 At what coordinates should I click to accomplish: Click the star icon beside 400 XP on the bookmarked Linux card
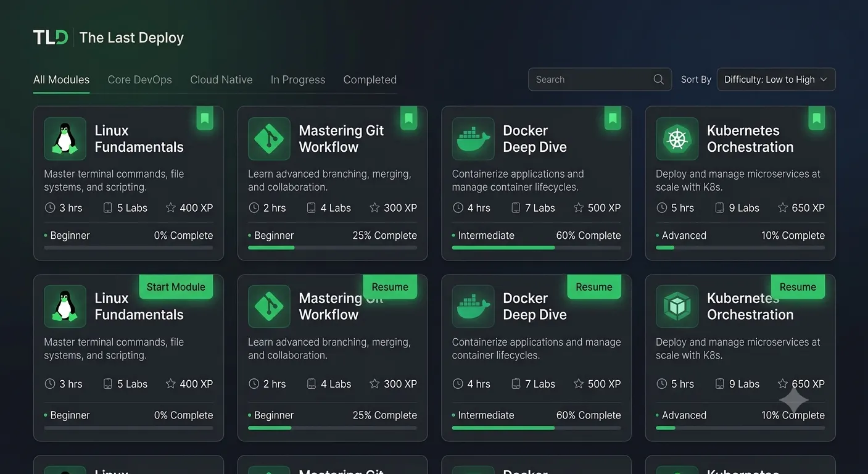171,208
